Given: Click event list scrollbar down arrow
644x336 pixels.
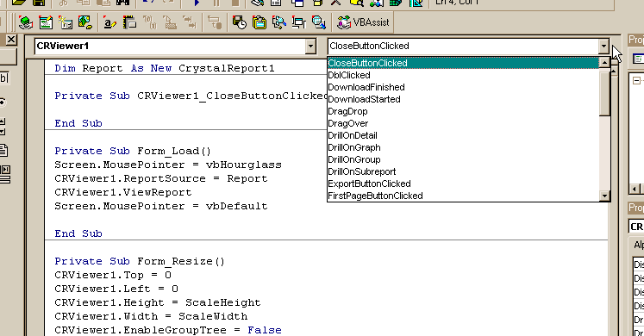Looking at the screenshot, I should tap(604, 196).
